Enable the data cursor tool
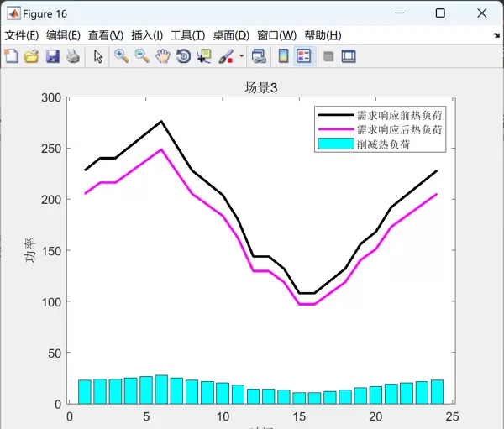This screenshot has height=429, width=504. pos(204,56)
